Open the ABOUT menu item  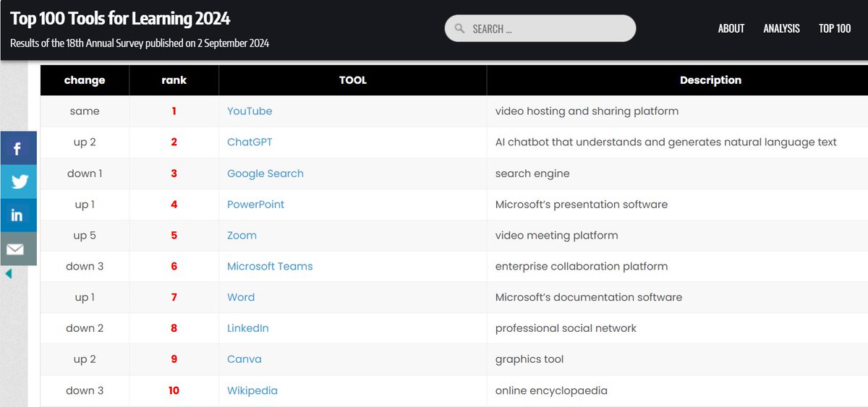(731, 28)
